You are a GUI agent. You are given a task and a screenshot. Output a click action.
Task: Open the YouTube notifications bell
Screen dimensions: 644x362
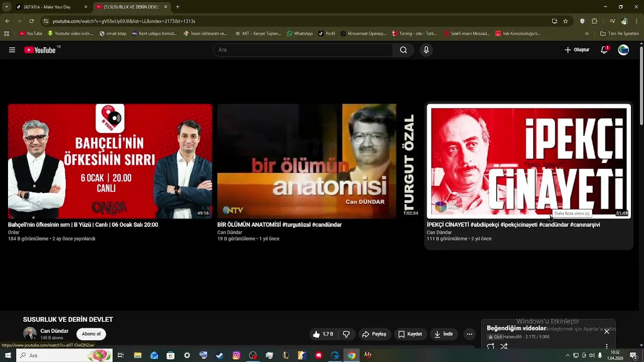click(604, 50)
